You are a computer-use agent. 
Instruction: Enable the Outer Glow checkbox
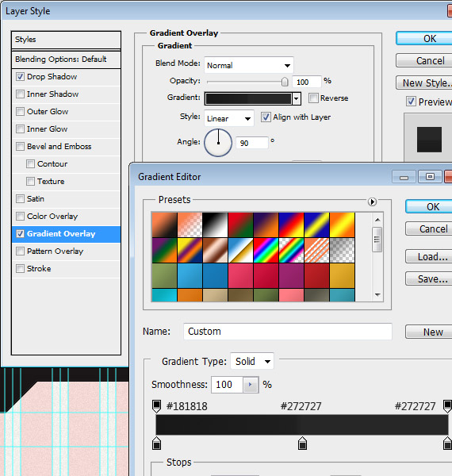20,111
